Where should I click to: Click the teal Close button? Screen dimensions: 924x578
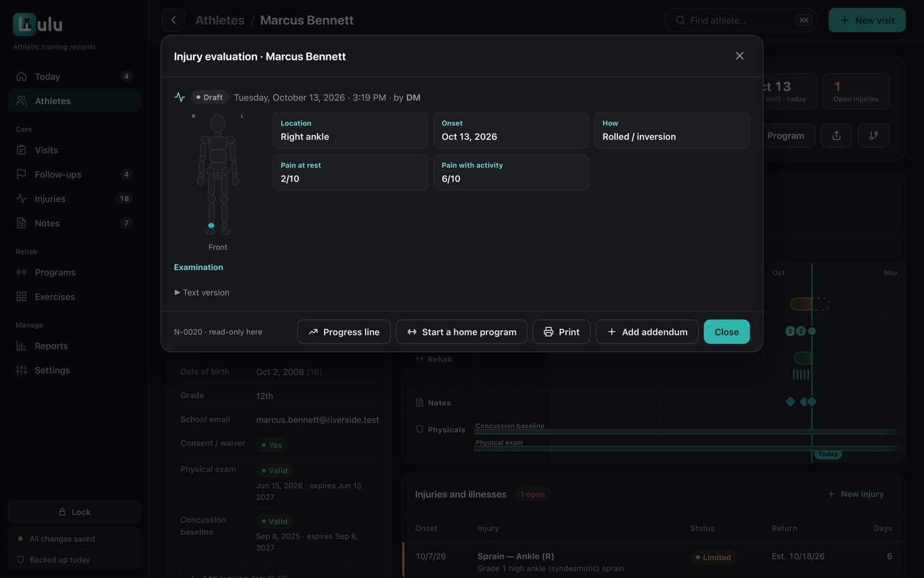(726, 332)
